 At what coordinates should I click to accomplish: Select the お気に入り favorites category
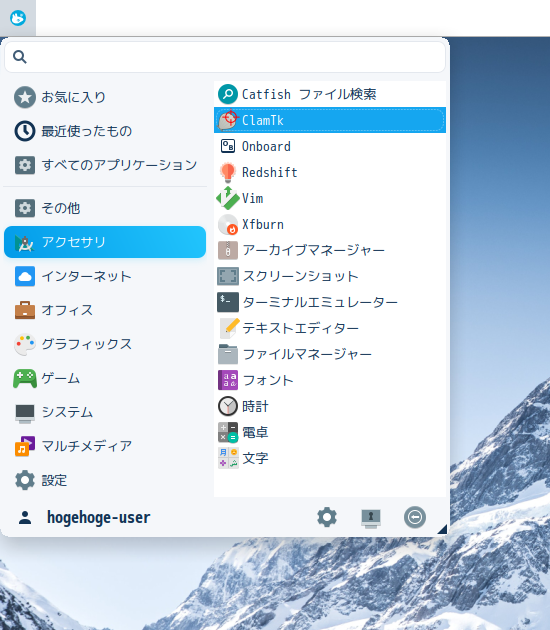105,97
